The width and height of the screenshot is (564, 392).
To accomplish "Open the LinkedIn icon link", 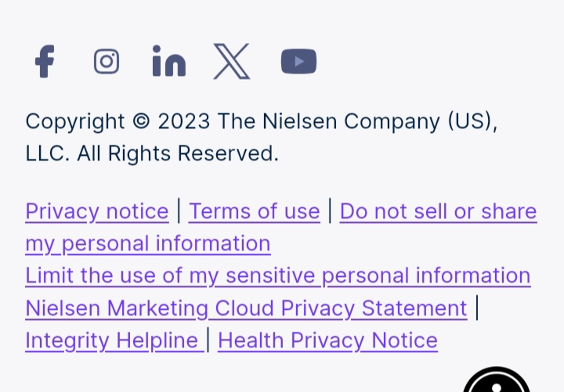I will (169, 61).
